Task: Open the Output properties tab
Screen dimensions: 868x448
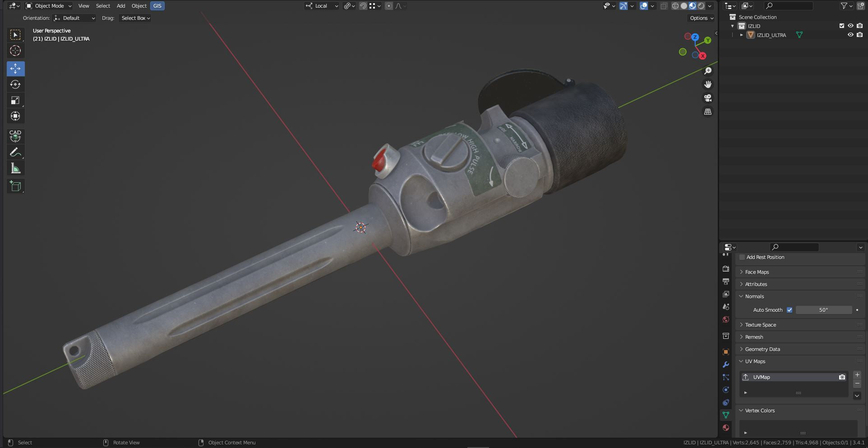Action: click(726, 281)
